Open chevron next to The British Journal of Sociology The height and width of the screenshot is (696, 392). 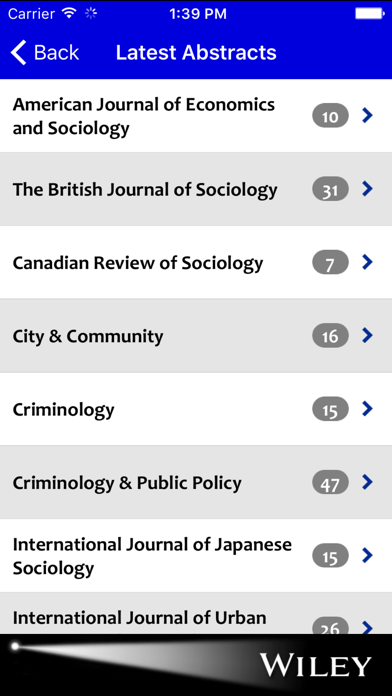[x=367, y=189]
